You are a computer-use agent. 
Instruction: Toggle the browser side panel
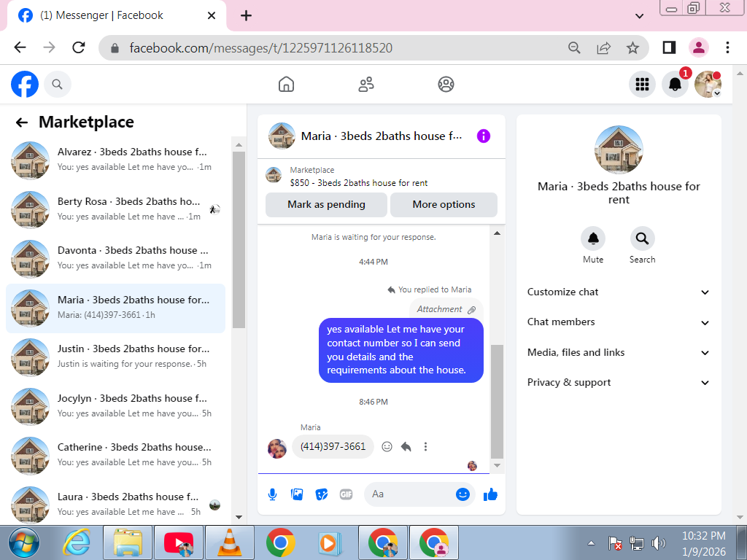670,47
